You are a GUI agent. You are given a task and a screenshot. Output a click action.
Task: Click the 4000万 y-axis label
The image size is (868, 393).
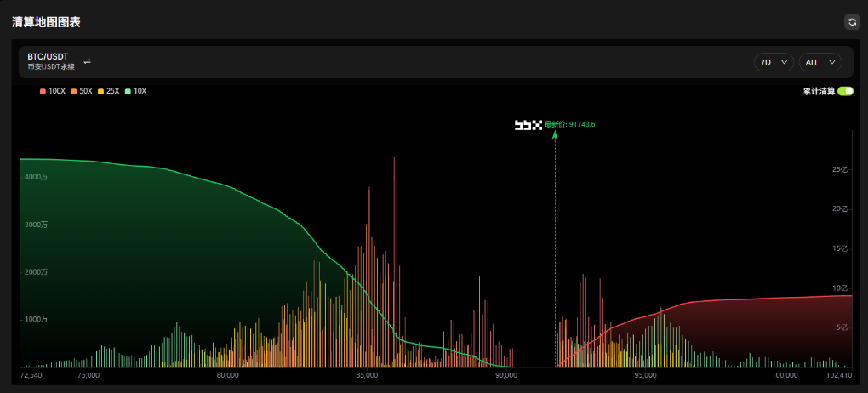35,177
